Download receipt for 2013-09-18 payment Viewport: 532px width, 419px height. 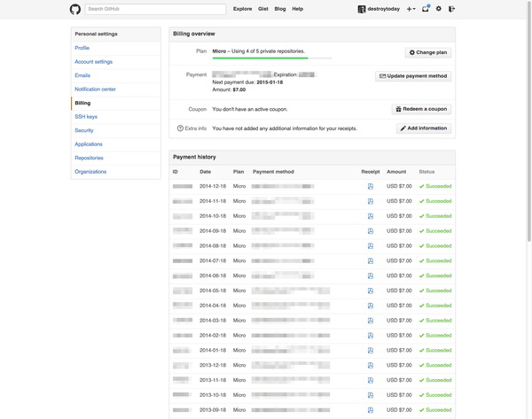pyautogui.click(x=371, y=410)
